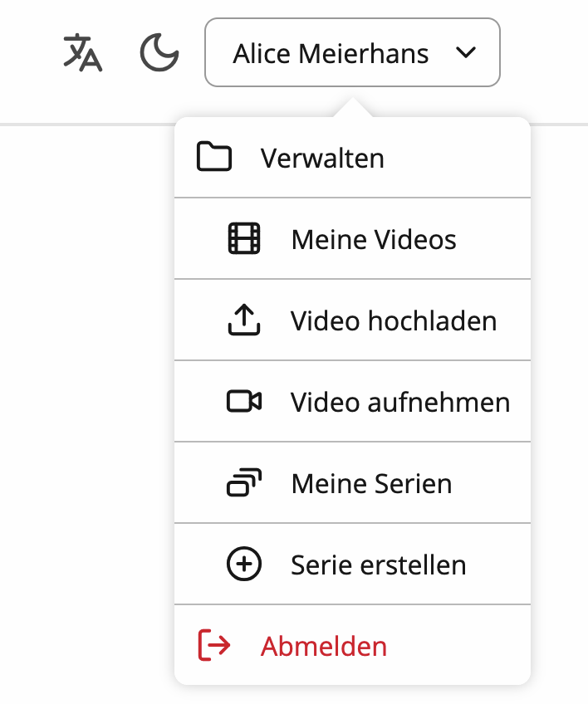This screenshot has width=588, height=704.
Task: Click the language translation icon
Action: (x=83, y=53)
